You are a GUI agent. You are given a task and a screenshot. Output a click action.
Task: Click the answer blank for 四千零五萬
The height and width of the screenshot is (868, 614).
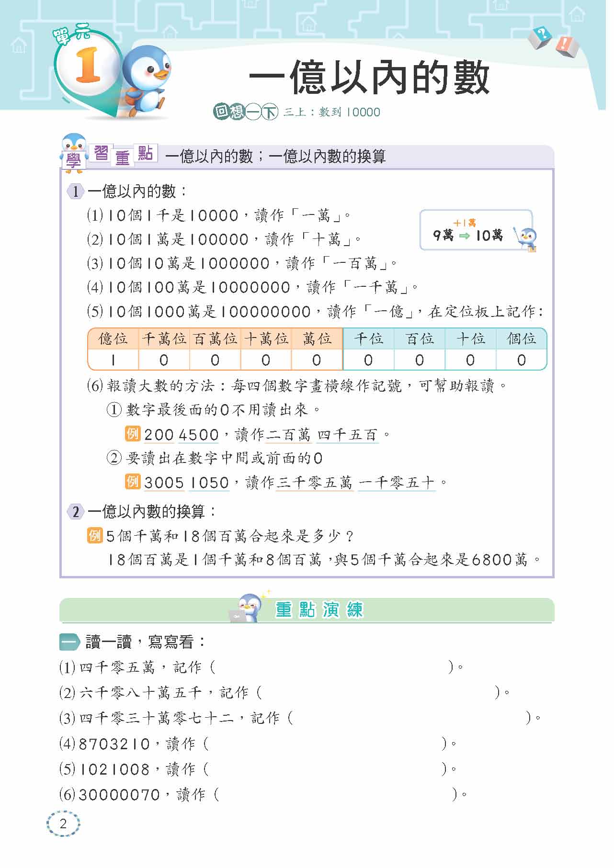[331, 667]
